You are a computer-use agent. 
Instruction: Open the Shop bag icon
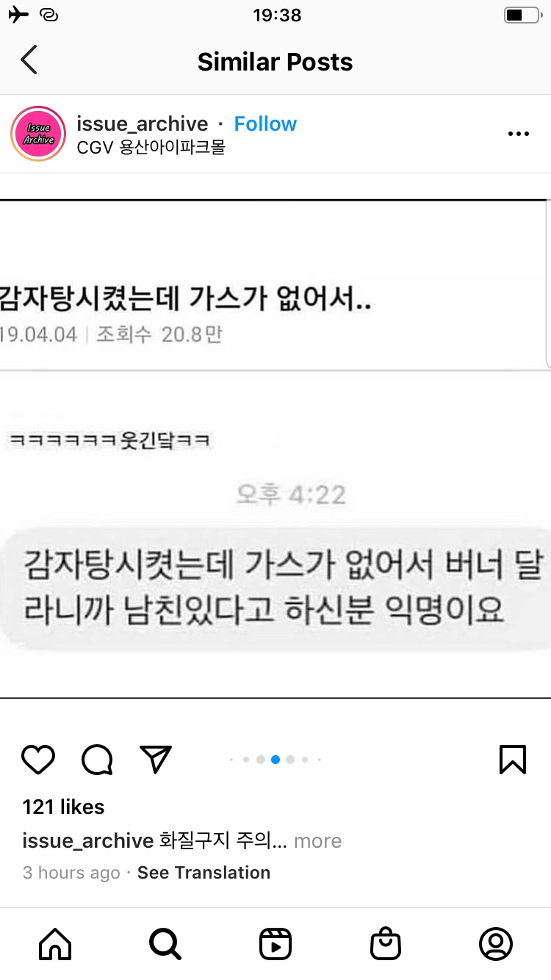click(x=386, y=944)
